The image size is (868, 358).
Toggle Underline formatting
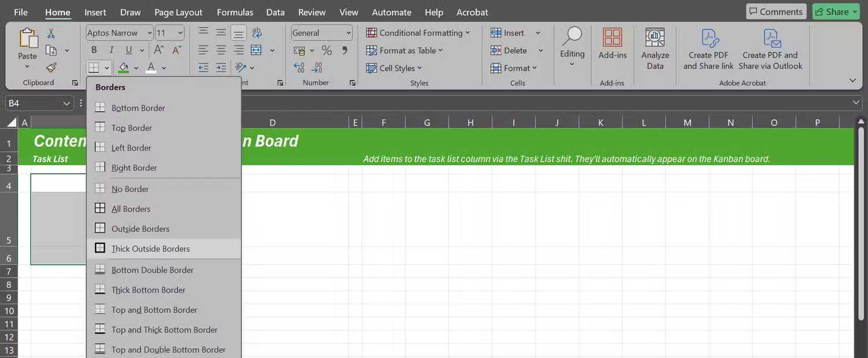[128, 50]
